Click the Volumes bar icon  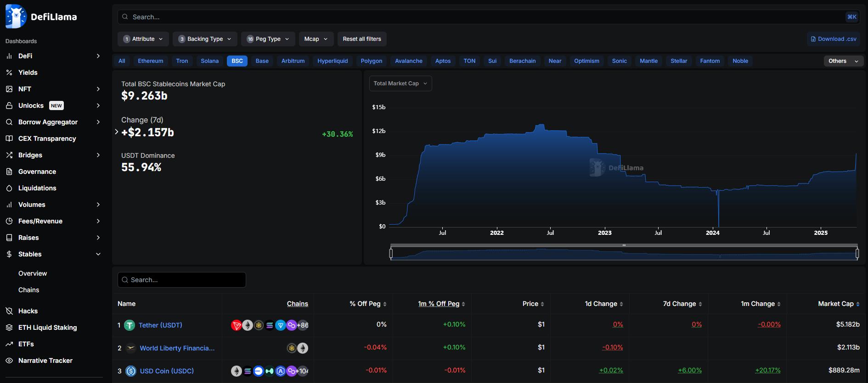pyautogui.click(x=9, y=205)
